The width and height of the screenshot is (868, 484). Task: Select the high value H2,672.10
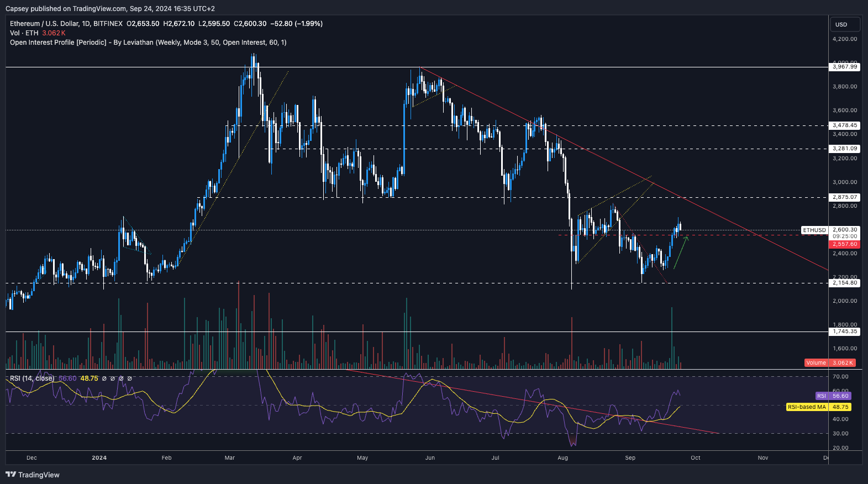179,24
